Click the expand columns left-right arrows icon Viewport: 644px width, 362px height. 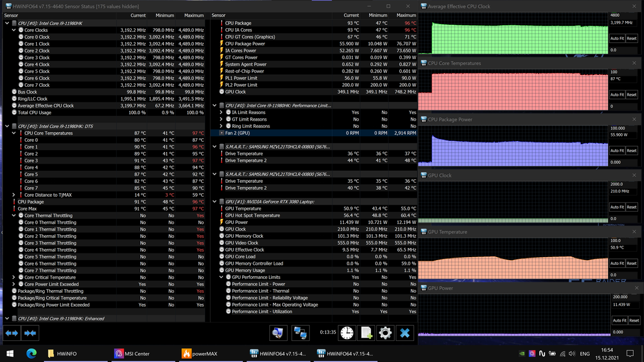click(11, 333)
